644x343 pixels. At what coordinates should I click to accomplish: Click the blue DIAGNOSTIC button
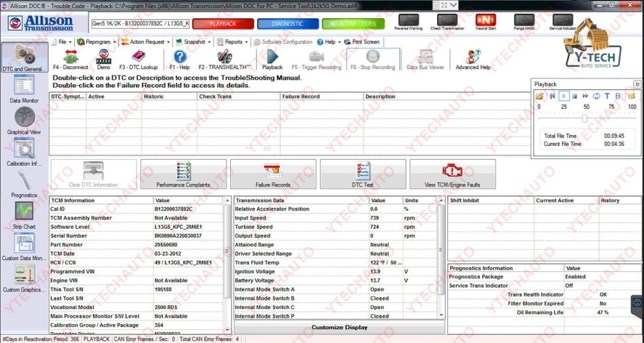tap(287, 24)
